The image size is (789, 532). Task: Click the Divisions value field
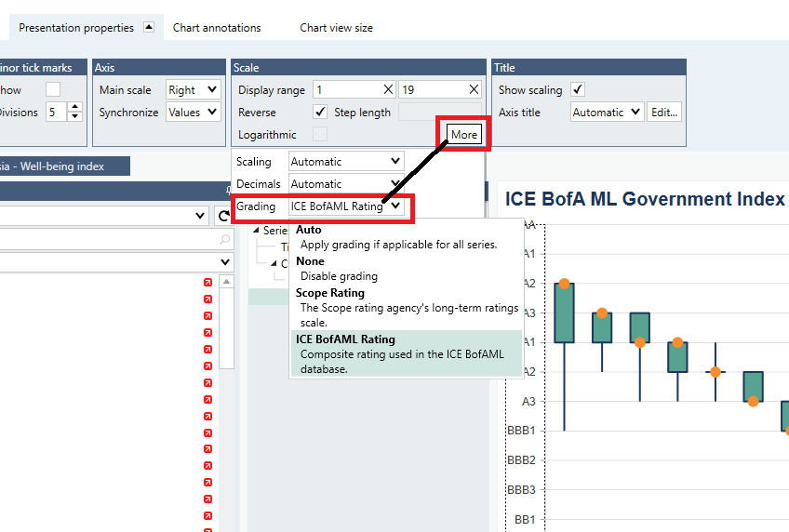(x=56, y=113)
